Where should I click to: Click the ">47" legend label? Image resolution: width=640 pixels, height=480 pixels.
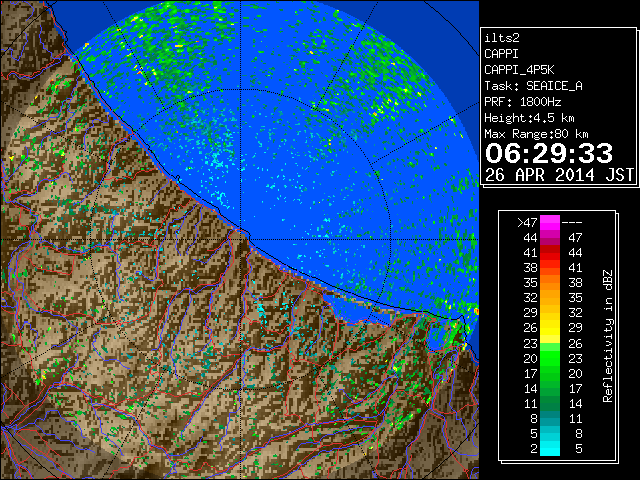tap(527, 222)
